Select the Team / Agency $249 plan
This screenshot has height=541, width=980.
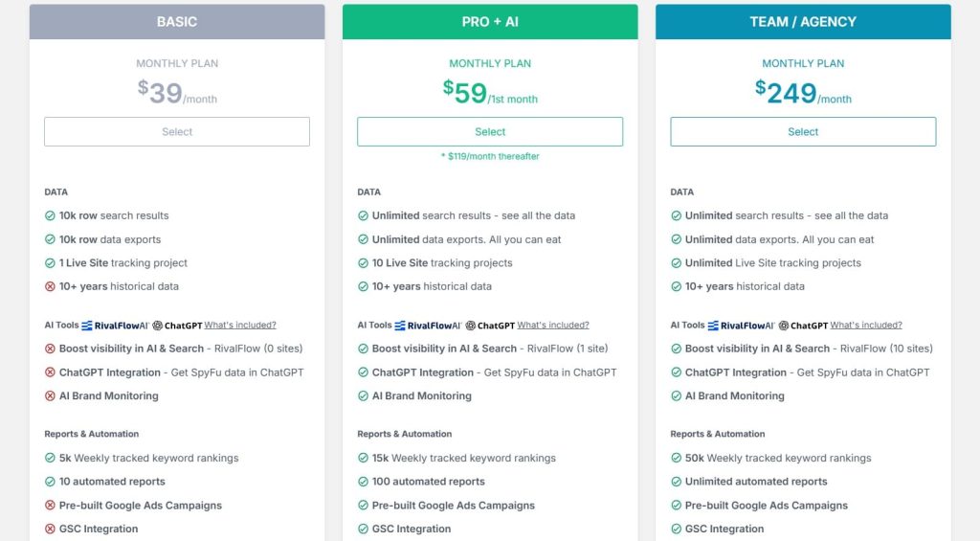[803, 132]
